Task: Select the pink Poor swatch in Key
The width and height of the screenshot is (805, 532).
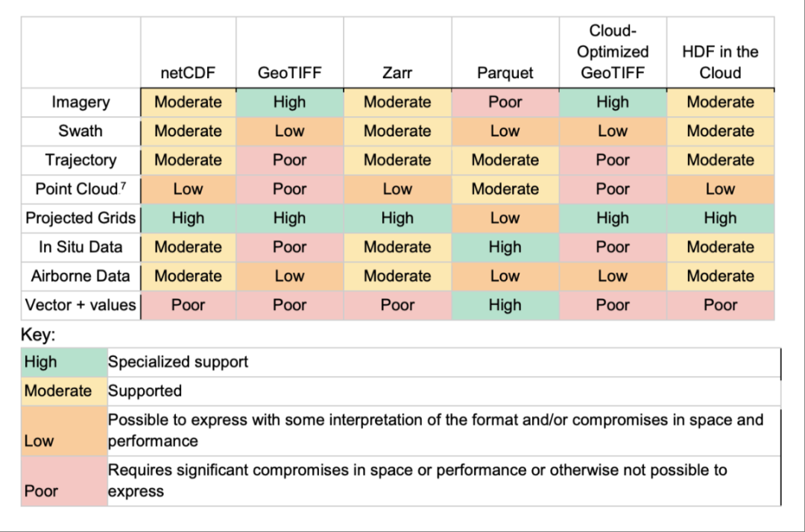Action: click(64, 481)
